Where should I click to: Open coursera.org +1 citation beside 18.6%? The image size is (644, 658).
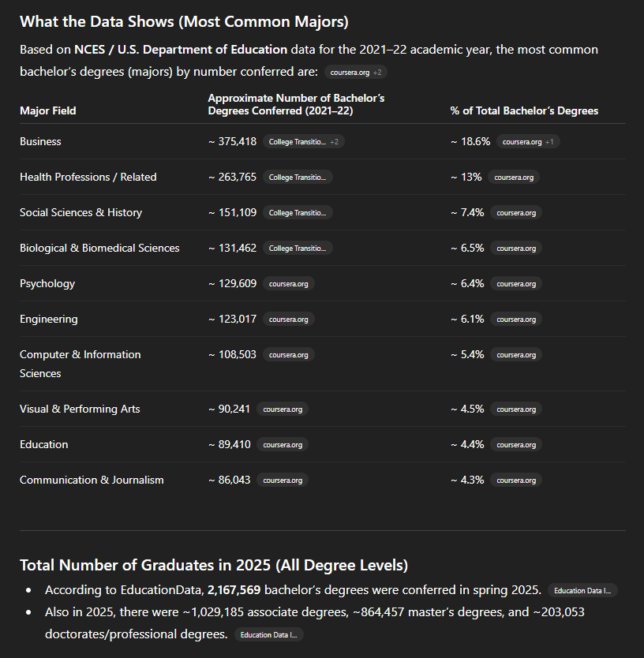pyautogui.click(x=528, y=142)
